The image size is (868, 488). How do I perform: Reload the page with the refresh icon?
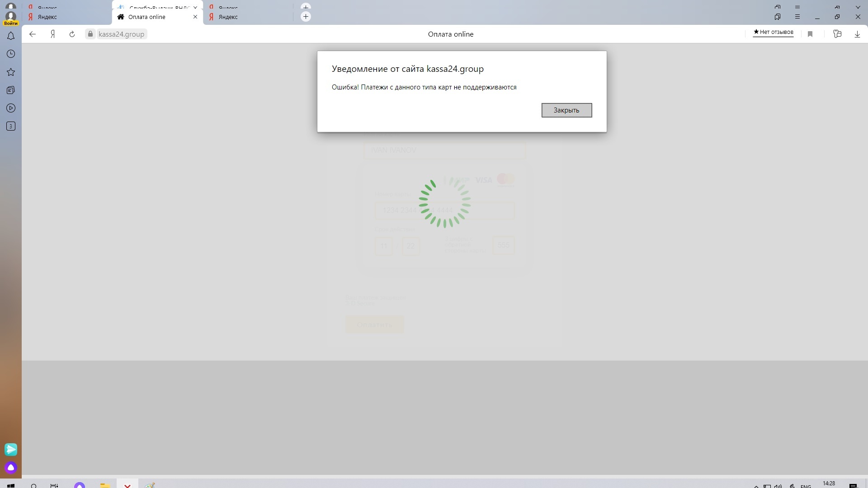click(72, 34)
